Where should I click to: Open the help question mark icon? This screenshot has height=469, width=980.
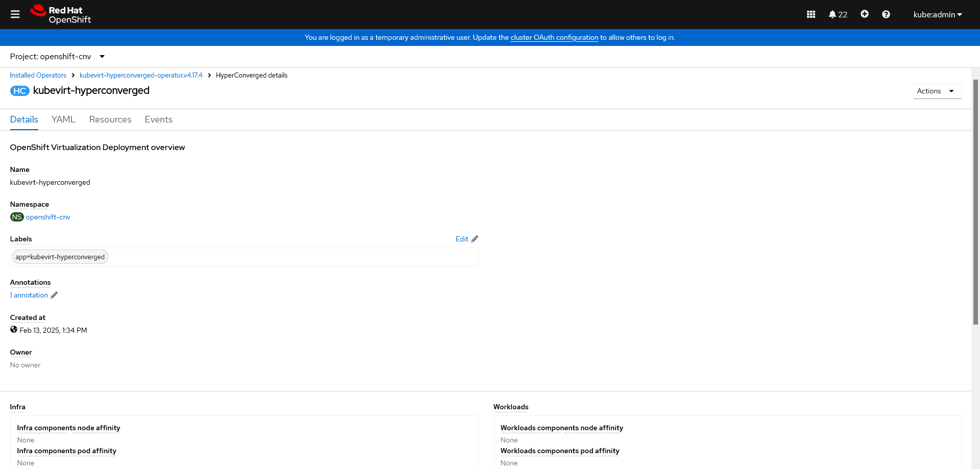point(886,14)
